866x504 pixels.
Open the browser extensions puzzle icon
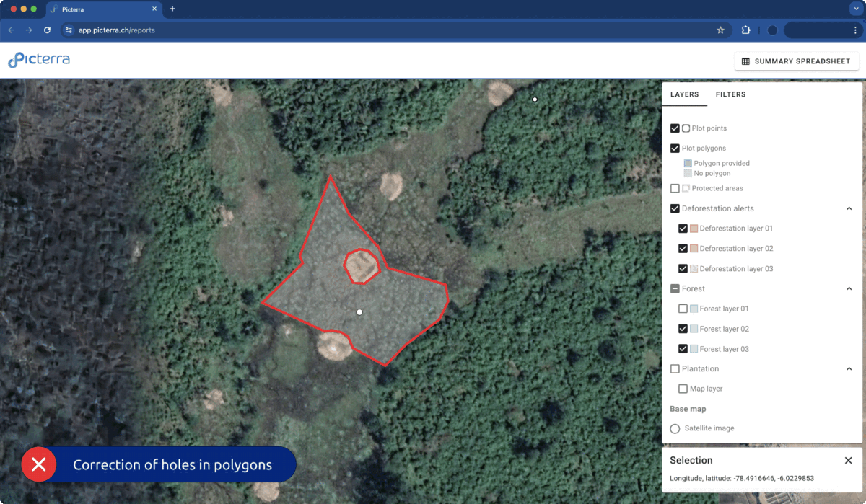pos(745,30)
